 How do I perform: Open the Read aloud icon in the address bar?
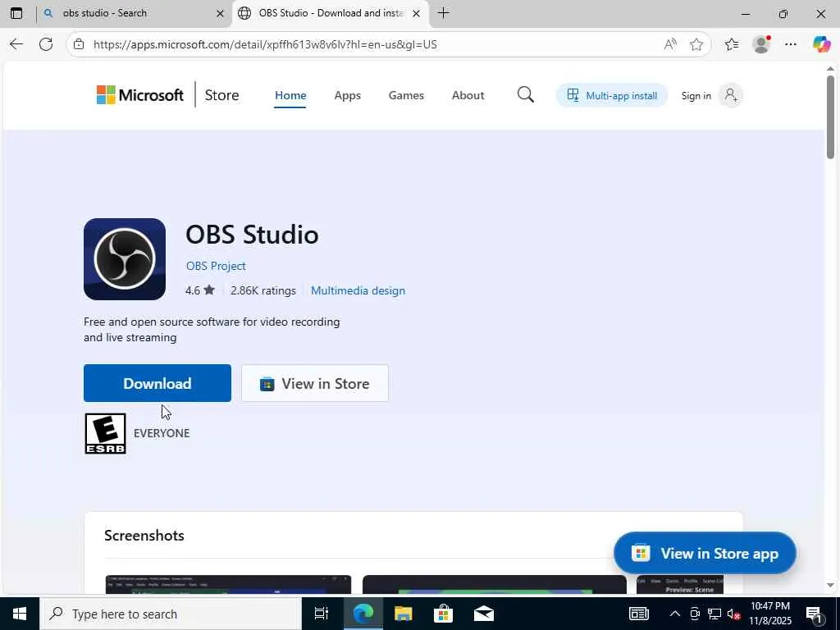click(669, 44)
